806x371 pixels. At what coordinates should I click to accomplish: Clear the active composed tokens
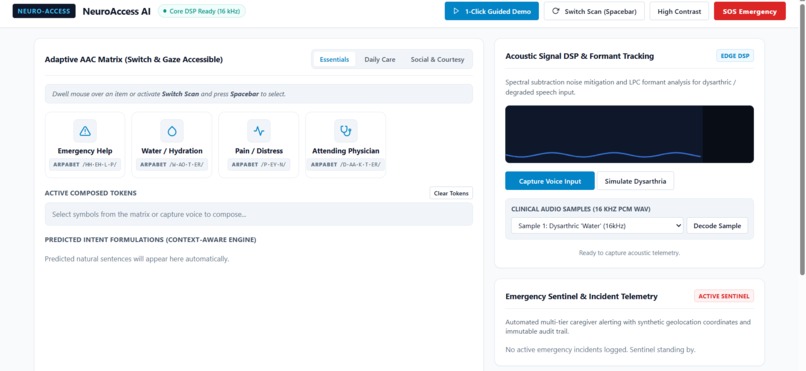[451, 193]
